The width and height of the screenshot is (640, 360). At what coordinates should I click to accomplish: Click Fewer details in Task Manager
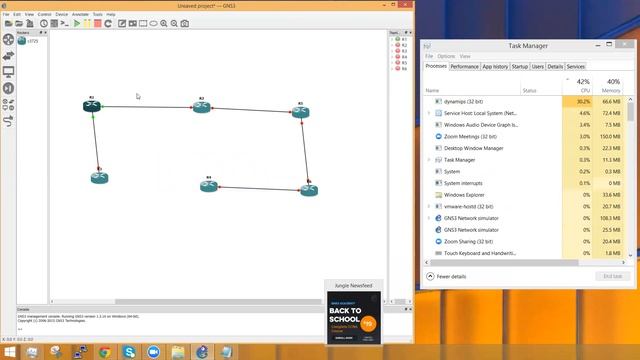[x=446, y=276]
